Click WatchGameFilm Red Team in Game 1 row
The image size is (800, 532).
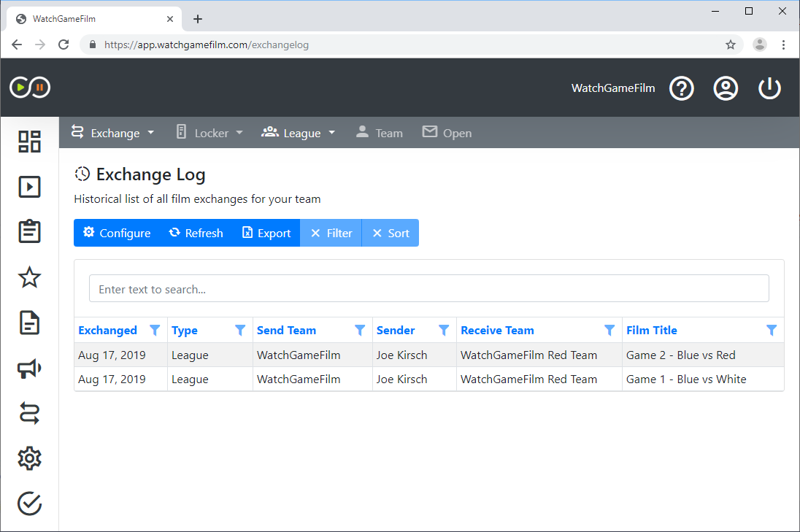(x=528, y=379)
